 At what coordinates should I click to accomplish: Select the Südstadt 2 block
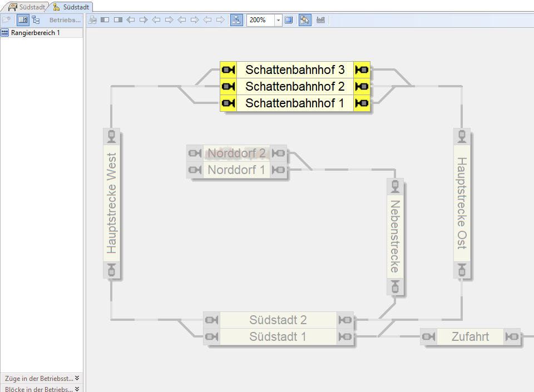(x=278, y=320)
